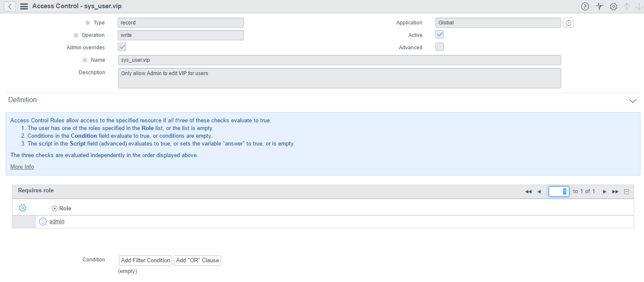Open the More Info link
Screen dimensions: 644x282
pyautogui.click(x=22, y=167)
